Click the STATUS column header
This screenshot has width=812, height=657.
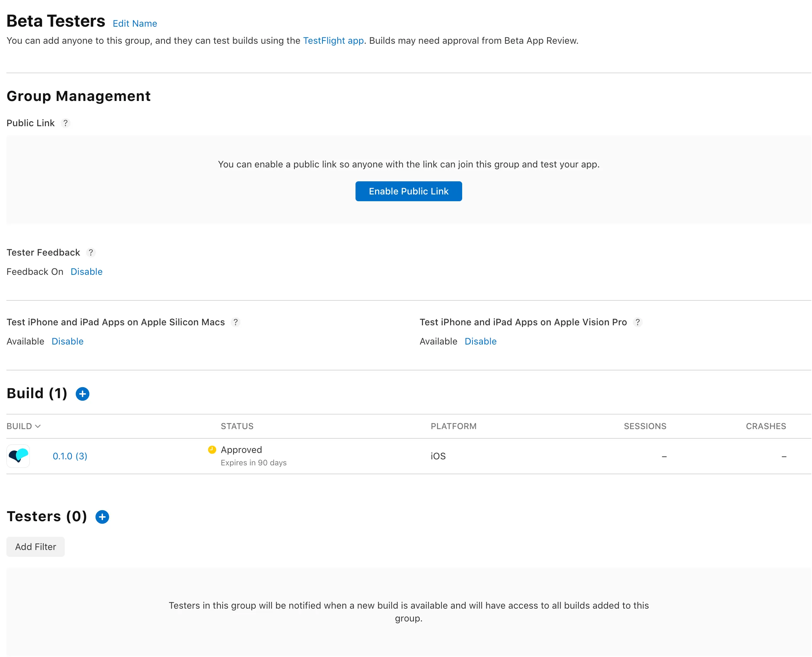click(x=237, y=426)
